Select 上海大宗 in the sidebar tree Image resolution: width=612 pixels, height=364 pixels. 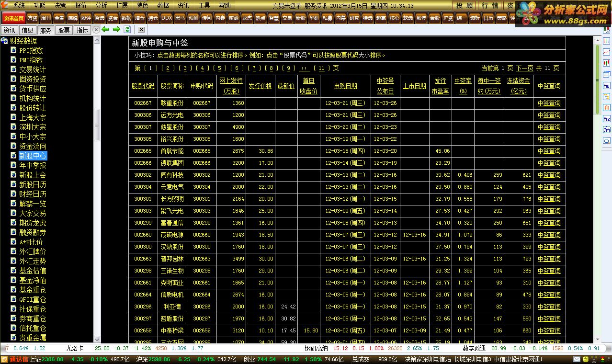pyautogui.click(x=33, y=117)
